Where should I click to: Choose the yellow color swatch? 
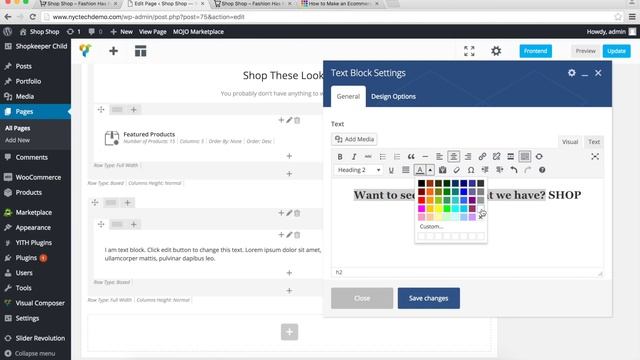pos(439,209)
